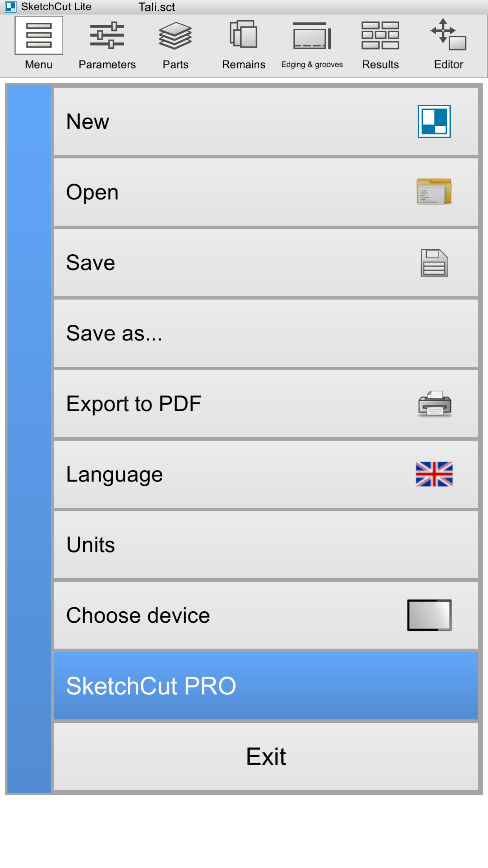The height and width of the screenshot is (868, 488).
Task: Choose the Save as... menu entry
Action: pos(266,333)
